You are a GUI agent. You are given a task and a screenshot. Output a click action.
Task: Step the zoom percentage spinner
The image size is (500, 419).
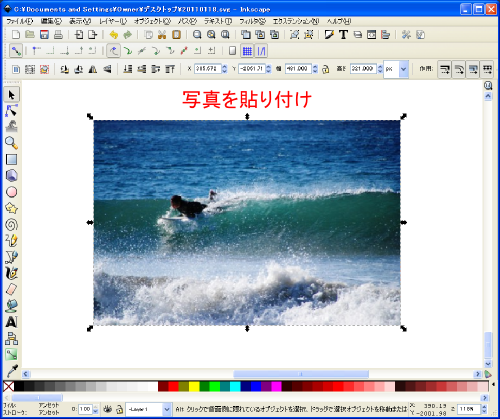[484, 409]
